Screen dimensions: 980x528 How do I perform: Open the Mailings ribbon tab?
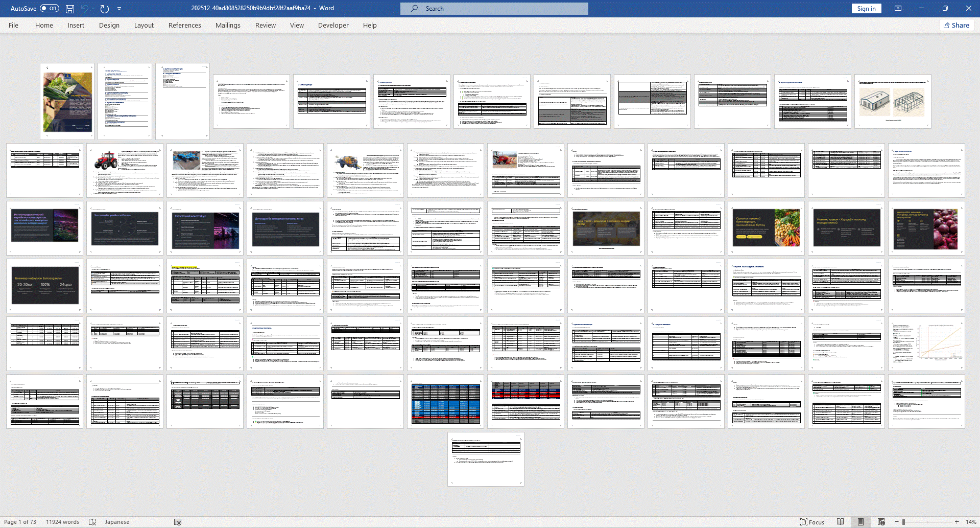[228, 25]
